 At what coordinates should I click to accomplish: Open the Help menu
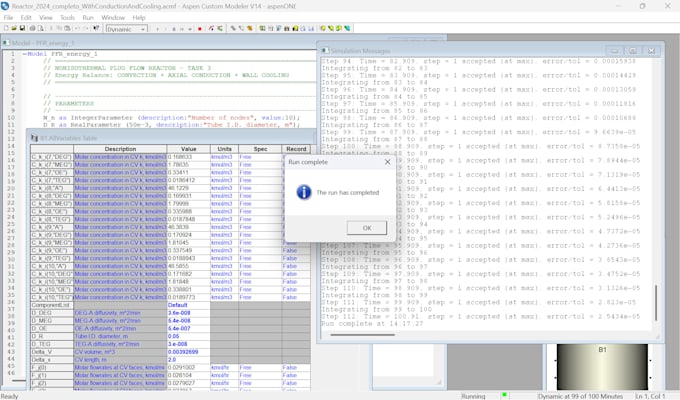[139, 18]
